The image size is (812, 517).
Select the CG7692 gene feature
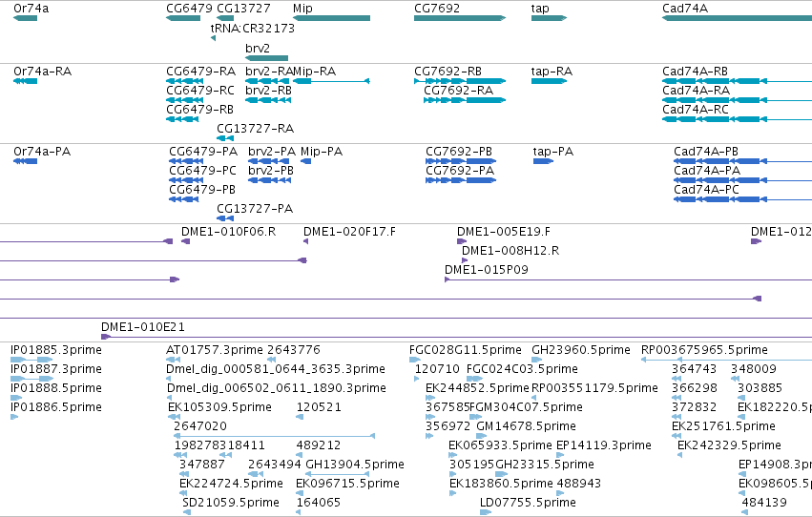460,18
